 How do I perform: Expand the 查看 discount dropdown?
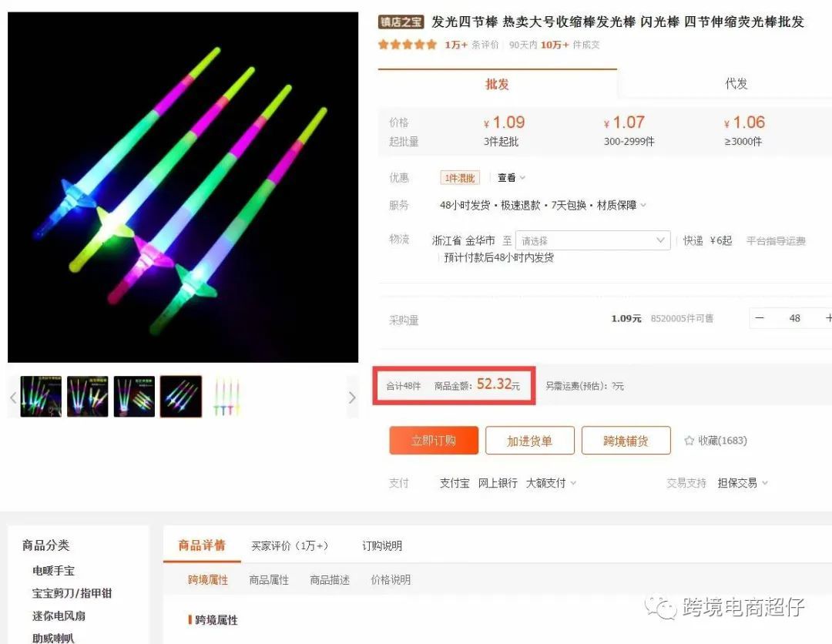click(512, 178)
